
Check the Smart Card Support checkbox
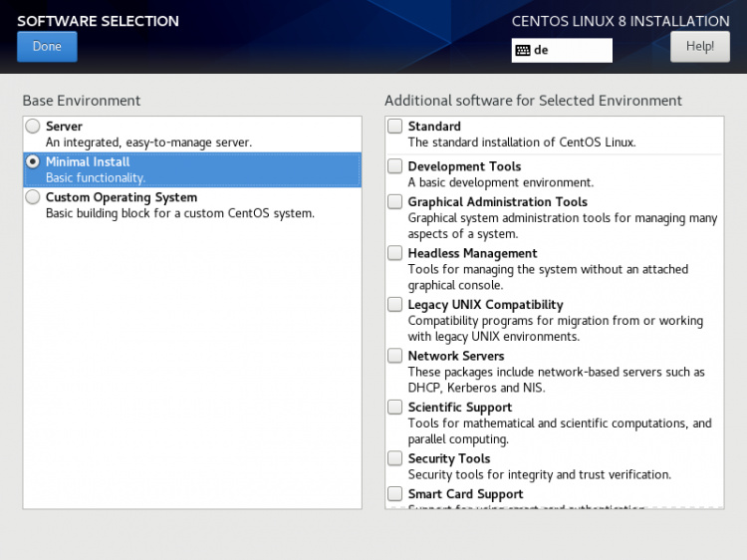pos(395,494)
